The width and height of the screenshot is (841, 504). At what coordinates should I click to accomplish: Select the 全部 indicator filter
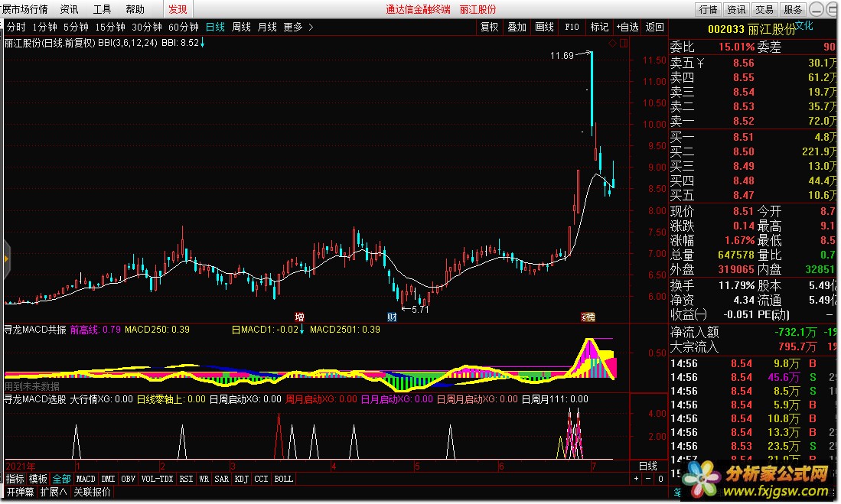(x=61, y=479)
